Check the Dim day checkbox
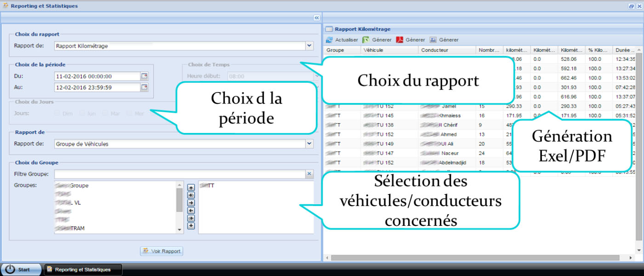This screenshot has height=276, width=644. click(x=57, y=113)
